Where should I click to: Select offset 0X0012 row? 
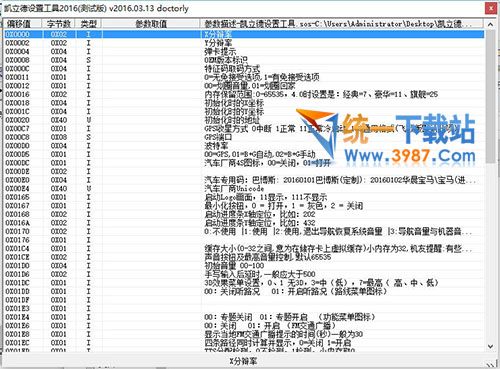(244, 86)
